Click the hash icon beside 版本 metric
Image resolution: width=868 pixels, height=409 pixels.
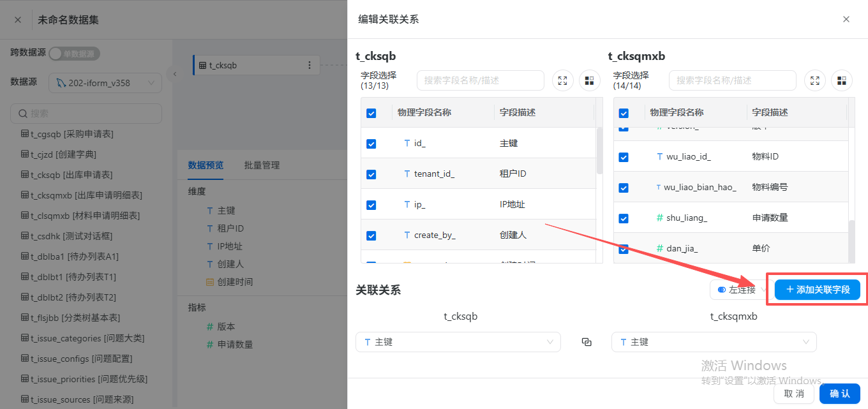(x=210, y=327)
